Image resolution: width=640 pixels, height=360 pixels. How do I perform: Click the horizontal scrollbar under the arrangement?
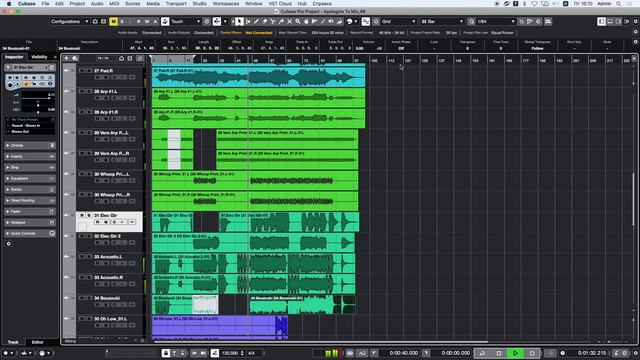321,342
